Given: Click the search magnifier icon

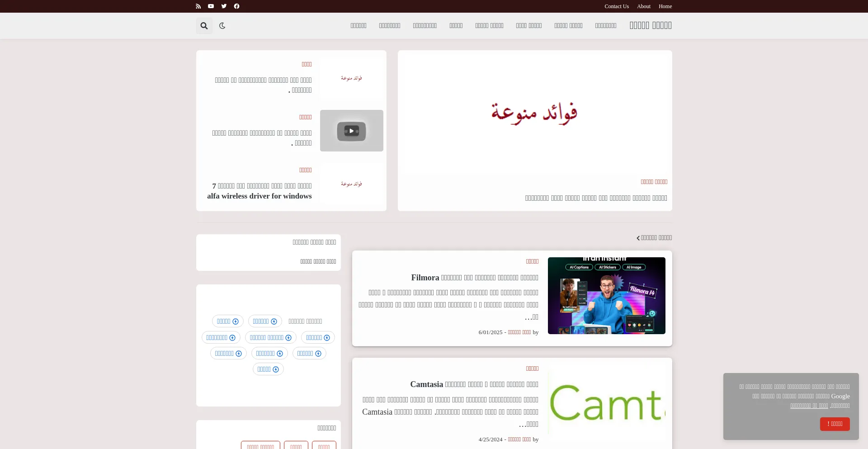Looking at the screenshot, I should (x=204, y=26).
